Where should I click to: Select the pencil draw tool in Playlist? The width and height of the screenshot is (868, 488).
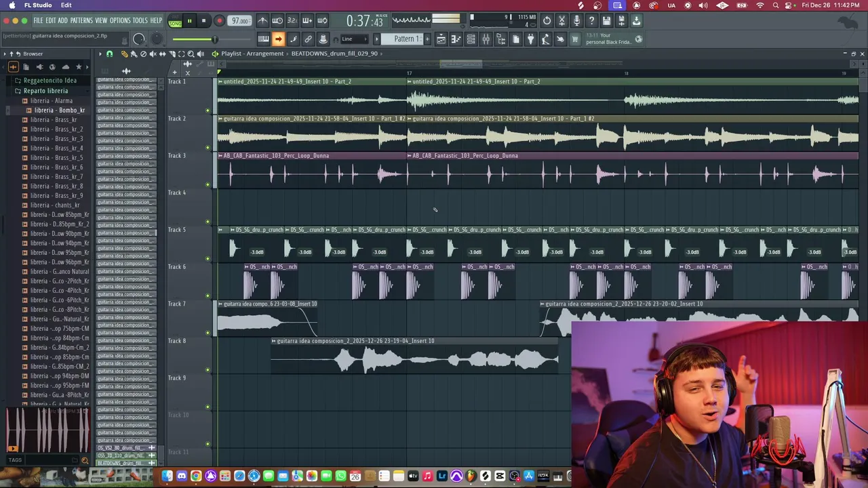[x=125, y=54]
